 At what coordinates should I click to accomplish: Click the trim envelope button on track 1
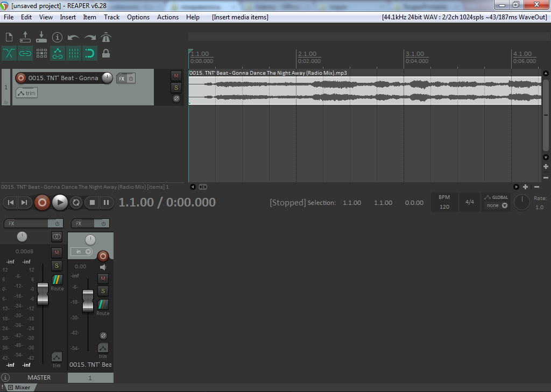click(x=26, y=93)
